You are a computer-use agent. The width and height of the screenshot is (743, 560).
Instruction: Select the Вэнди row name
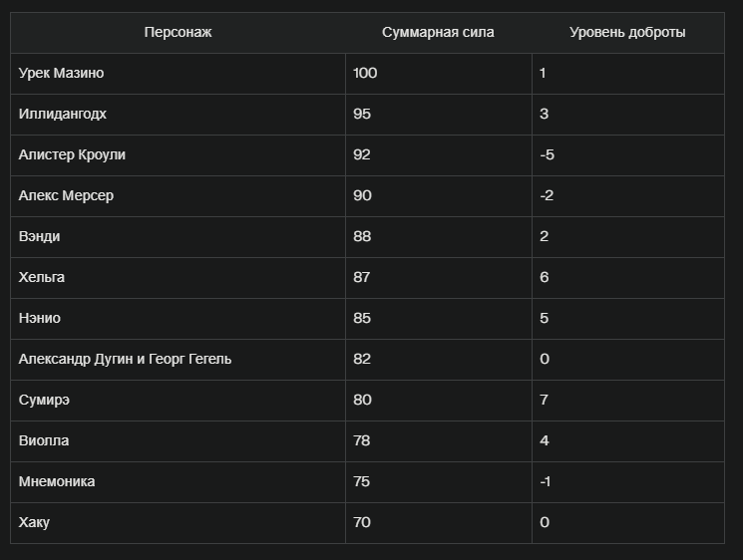(178, 237)
